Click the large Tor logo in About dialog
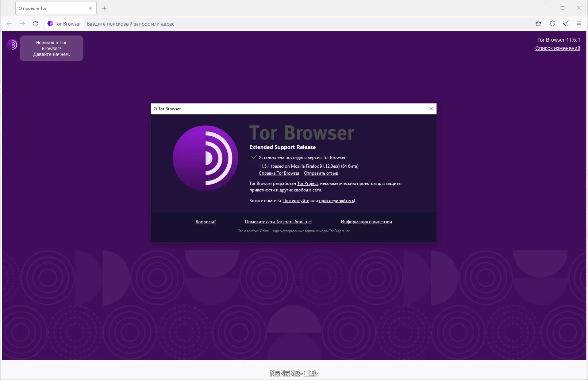The height and width of the screenshot is (380, 588). click(205, 158)
